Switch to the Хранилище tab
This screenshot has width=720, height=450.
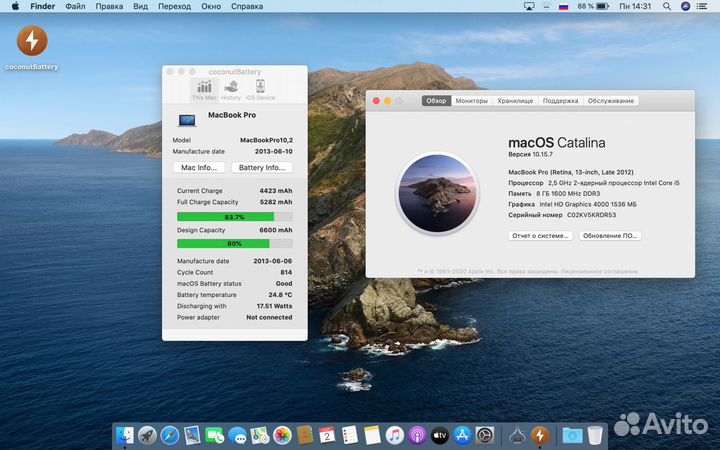515,101
